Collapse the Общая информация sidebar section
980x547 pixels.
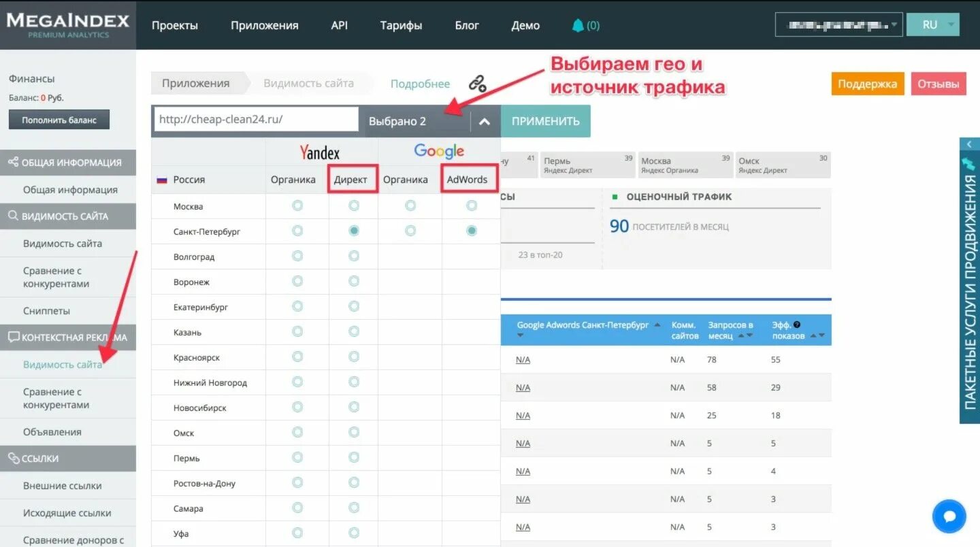click(x=68, y=163)
